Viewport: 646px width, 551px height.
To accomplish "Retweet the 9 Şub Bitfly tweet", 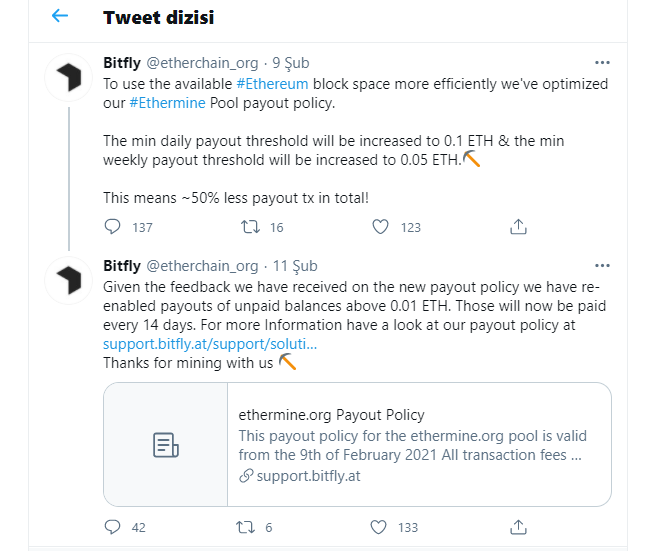I will (251, 227).
